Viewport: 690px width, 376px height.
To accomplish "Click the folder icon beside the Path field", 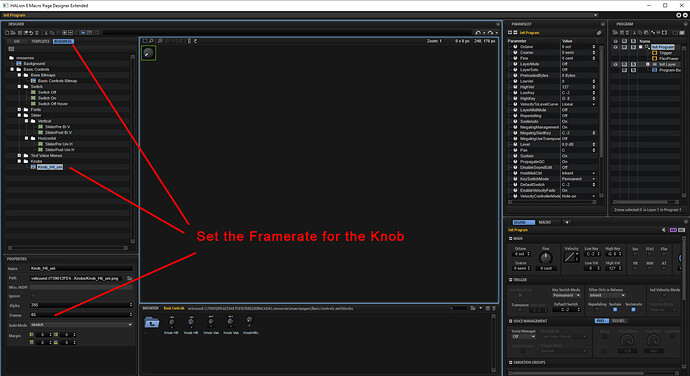I will [129, 278].
